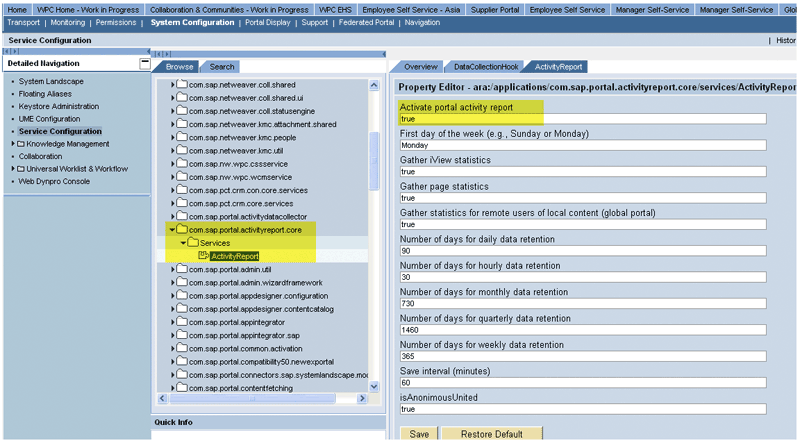This screenshot has width=800, height=443.
Task: Open the Navigation menu item
Action: coord(422,22)
